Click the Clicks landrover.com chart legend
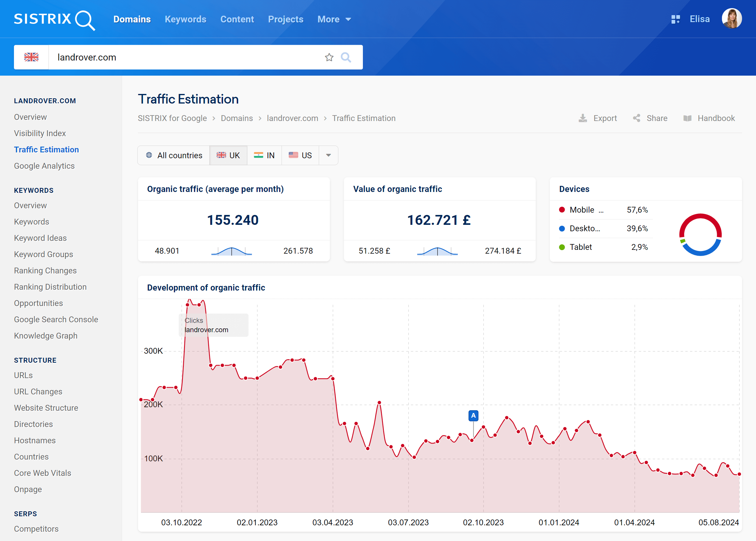This screenshot has height=541, width=756. click(213, 325)
